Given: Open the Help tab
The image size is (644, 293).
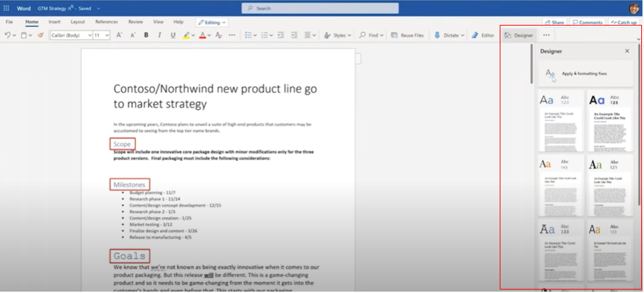Looking at the screenshot, I should 178,22.
